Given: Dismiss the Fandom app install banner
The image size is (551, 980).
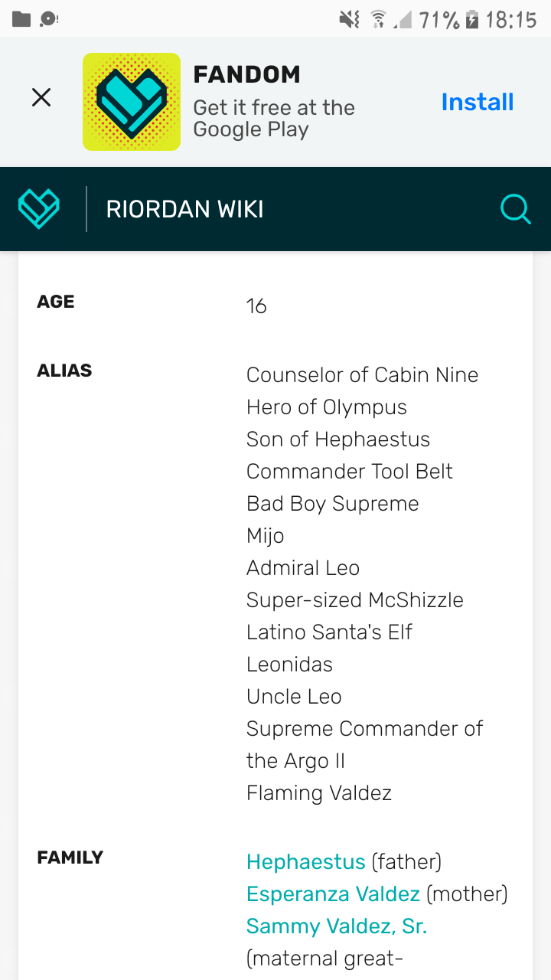Looking at the screenshot, I should pyautogui.click(x=41, y=98).
